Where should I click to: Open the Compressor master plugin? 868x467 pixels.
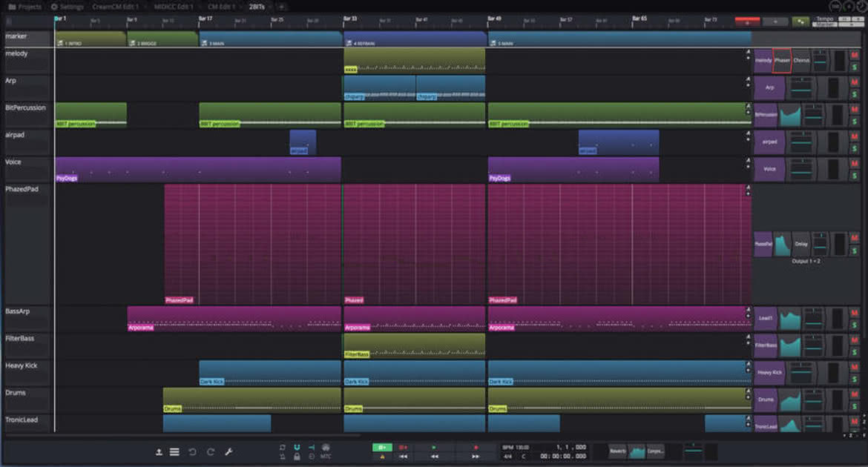(655, 451)
